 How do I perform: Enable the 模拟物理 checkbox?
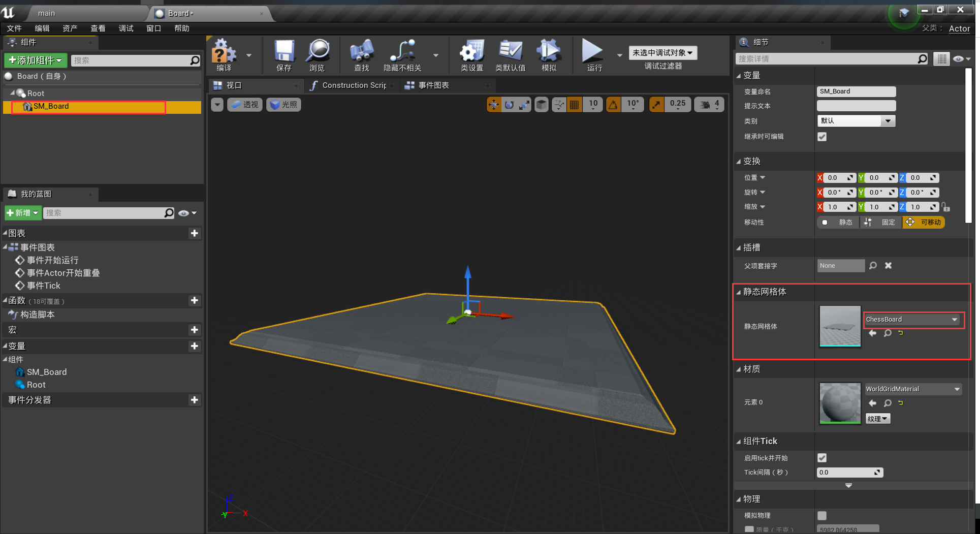[x=822, y=515]
